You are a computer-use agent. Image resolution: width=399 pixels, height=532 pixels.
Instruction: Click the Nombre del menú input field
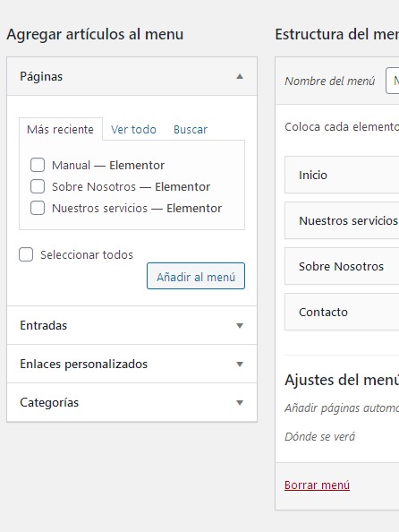(x=392, y=81)
